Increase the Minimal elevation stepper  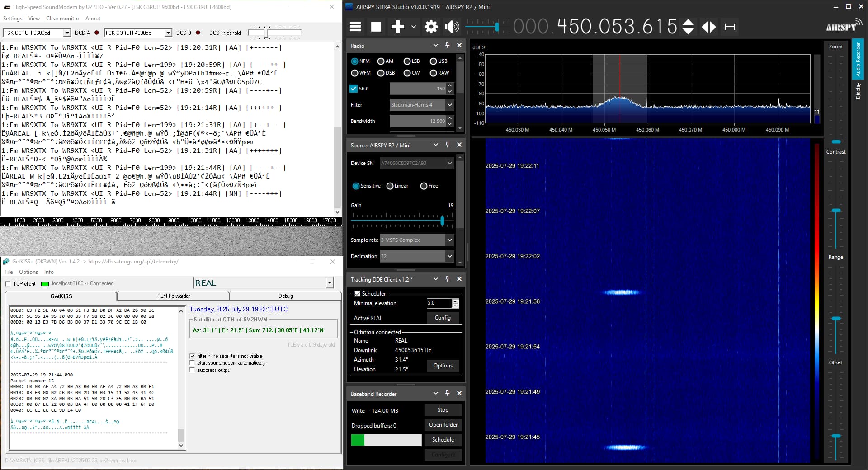pos(455,301)
